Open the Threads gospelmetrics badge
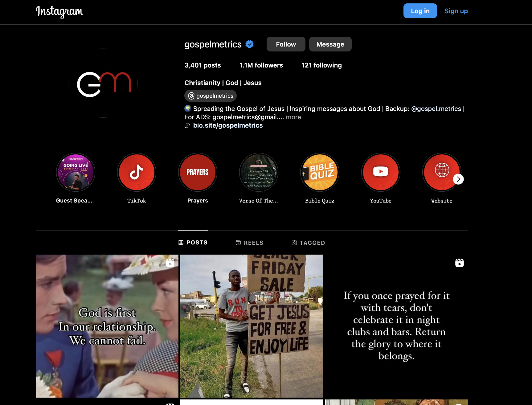Image resolution: width=532 pixels, height=405 pixels. pos(211,96)
